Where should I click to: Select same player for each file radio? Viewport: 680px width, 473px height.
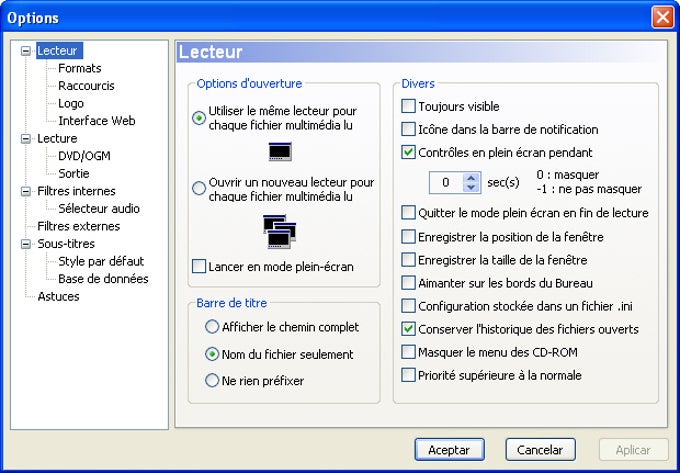(199, 118)
